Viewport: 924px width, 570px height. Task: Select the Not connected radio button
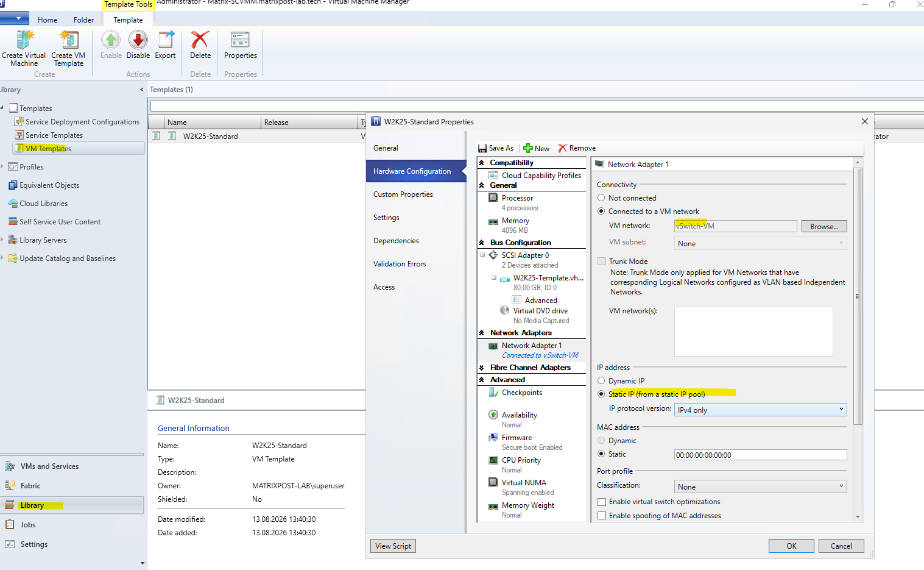point(601,198)
